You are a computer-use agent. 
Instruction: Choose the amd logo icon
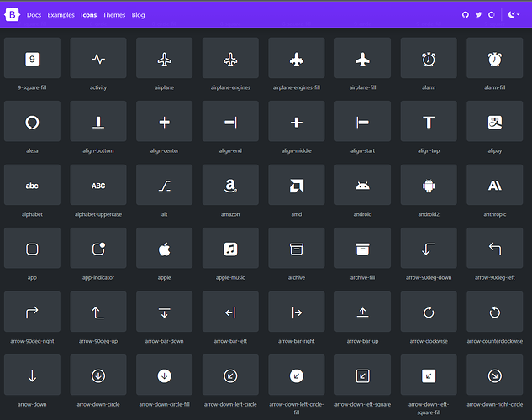(297, 185)
